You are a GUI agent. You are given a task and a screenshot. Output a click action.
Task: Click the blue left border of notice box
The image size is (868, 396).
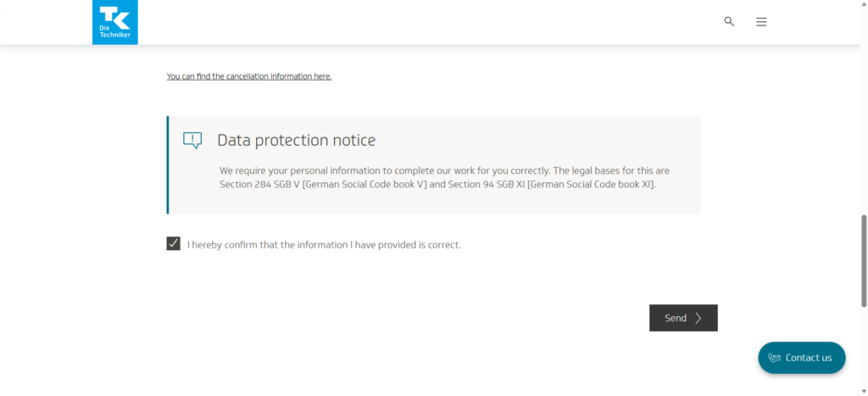click(168, 165)
